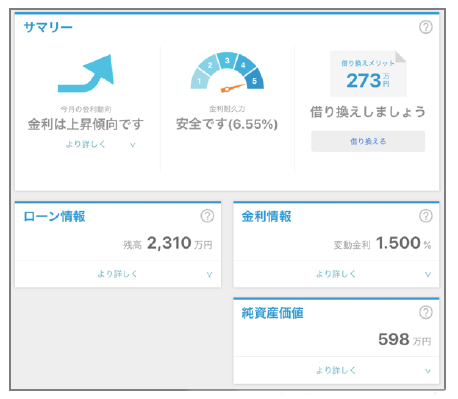The image size is (458, 399).
Task: Select the 金利耐久力 gauge graphic
Action: coord(227,71)
